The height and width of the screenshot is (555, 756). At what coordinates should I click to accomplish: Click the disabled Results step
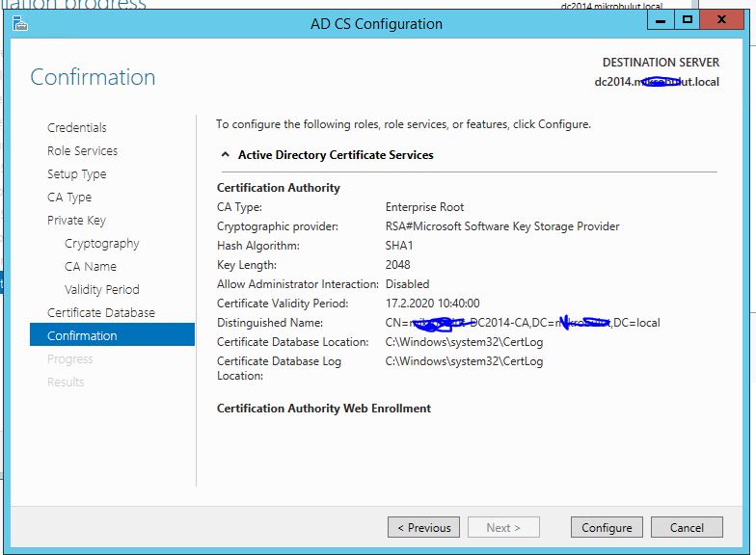[x=66, y=382]
